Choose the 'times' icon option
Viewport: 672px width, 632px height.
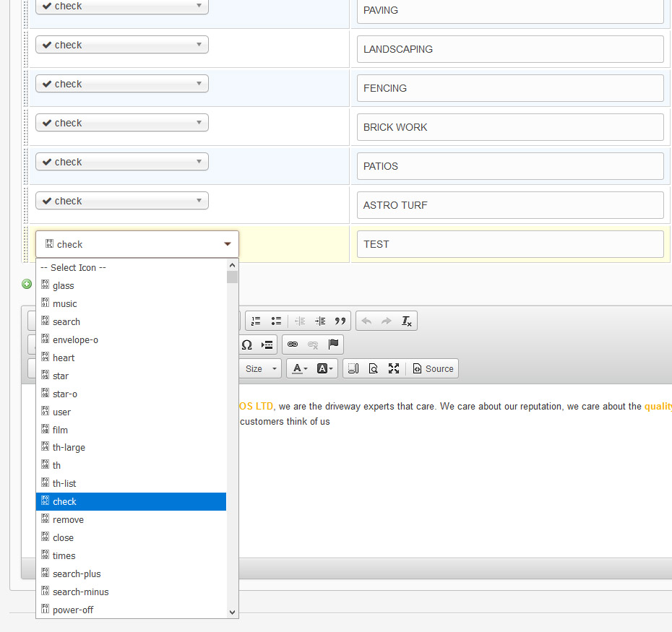(131, 555)
